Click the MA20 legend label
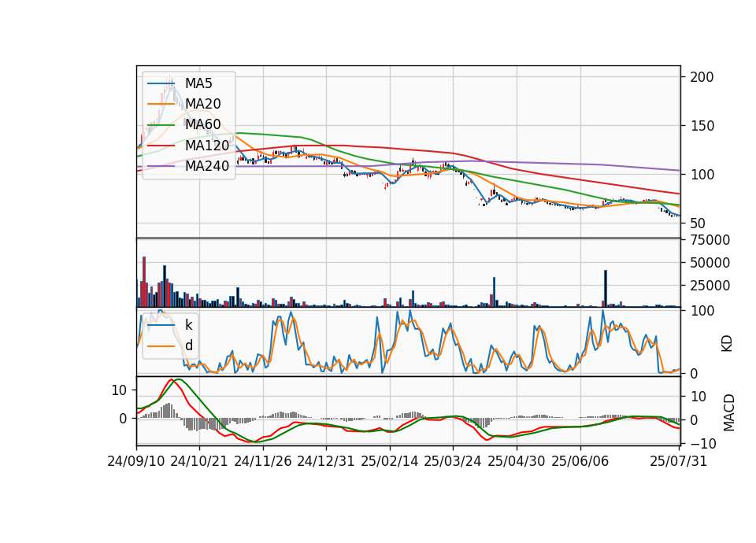 click(x=202, y=104)
